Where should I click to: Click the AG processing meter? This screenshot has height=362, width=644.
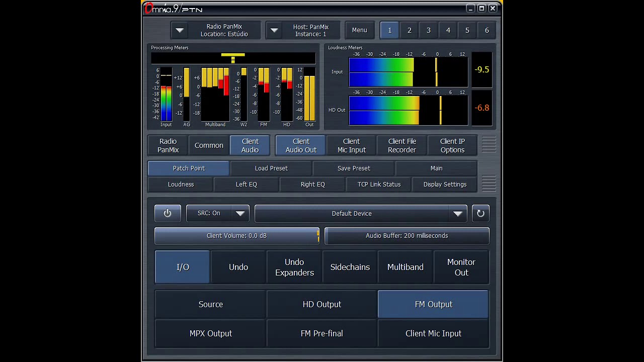coord(187,95)
